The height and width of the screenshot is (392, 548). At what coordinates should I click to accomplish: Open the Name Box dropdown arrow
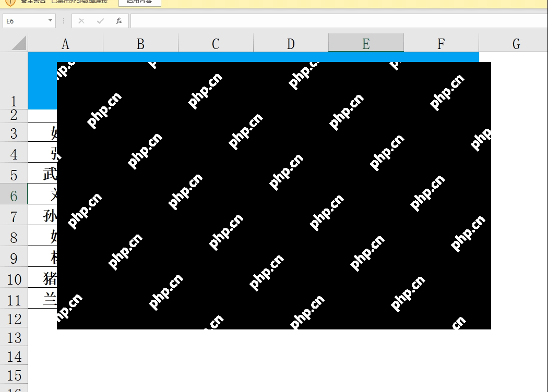(50, 21)
